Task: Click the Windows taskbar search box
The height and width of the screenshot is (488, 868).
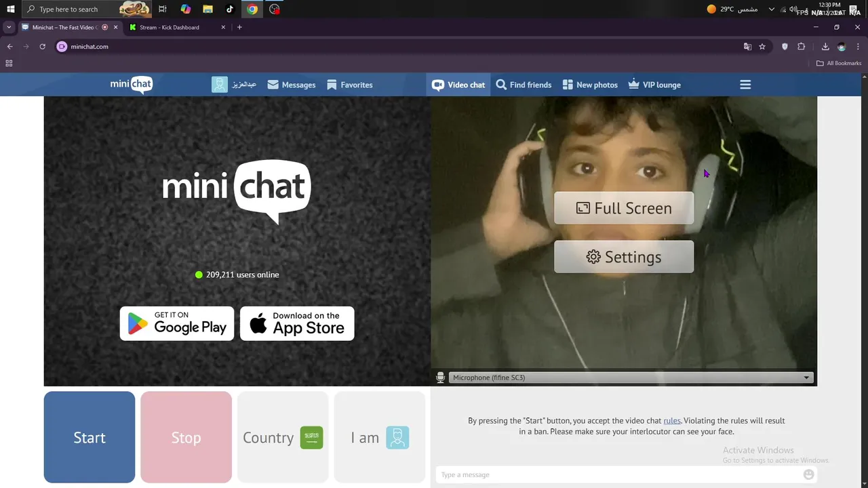Action: [x=87, y=9]
